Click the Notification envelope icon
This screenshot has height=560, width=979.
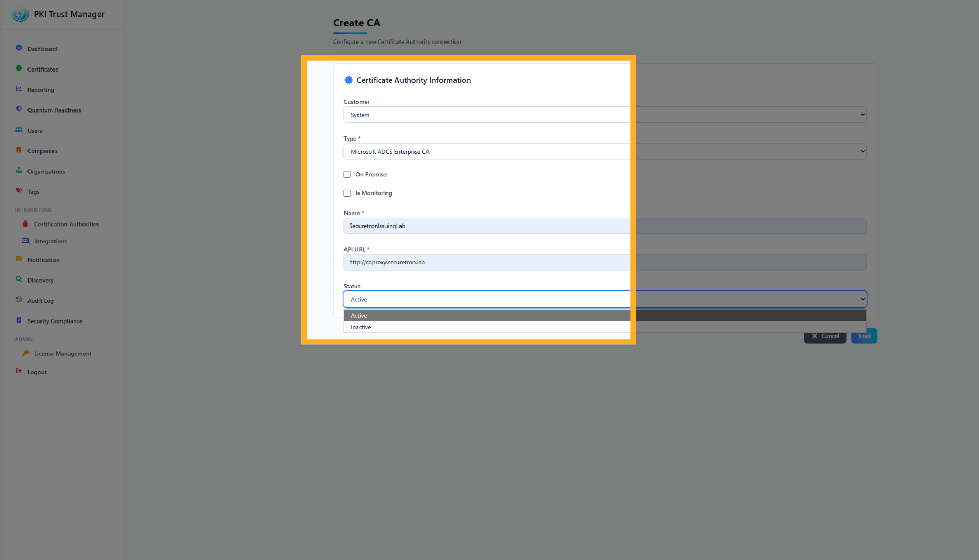click(19, 259)
